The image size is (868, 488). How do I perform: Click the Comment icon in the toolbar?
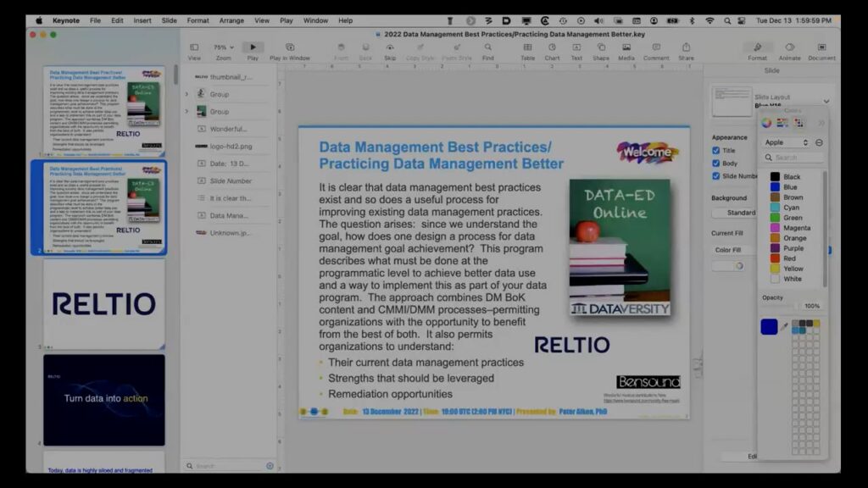pos(655,48)
